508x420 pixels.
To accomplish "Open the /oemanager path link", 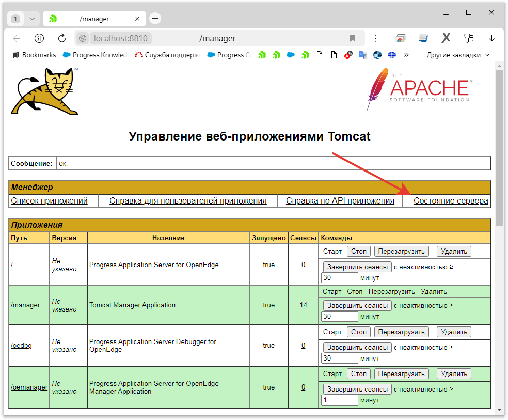I will click(x=29, y=387).
